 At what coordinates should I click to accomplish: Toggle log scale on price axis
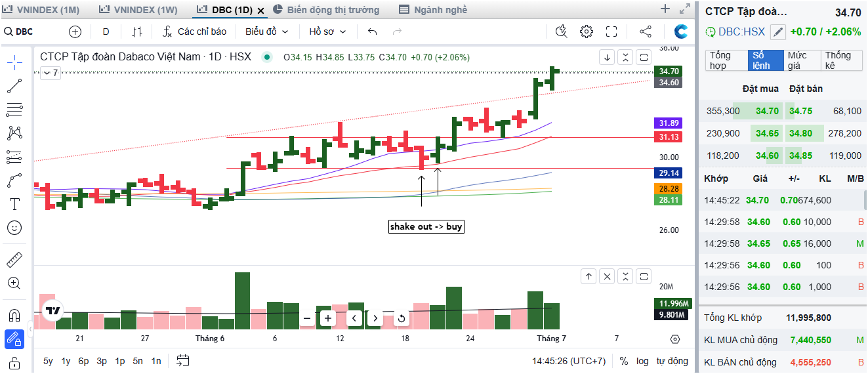pos(642,361)
